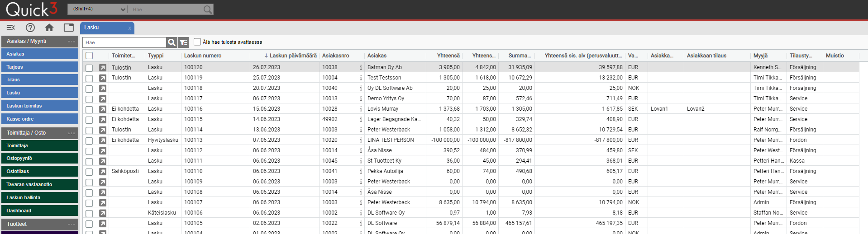The image size is (868, 234).
Task: Open invoice 100110 with arrow icon
Action: (103, 172)
